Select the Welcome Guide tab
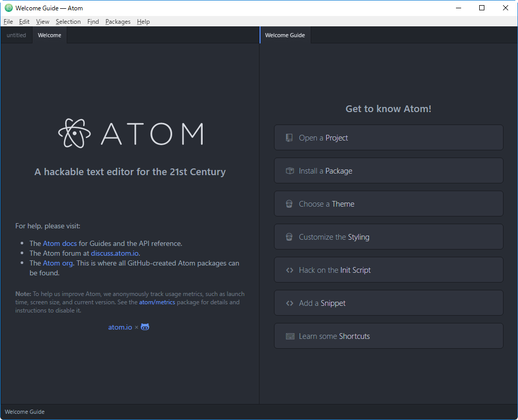This screenshot has height=420, width=518. tap(285, 35)
